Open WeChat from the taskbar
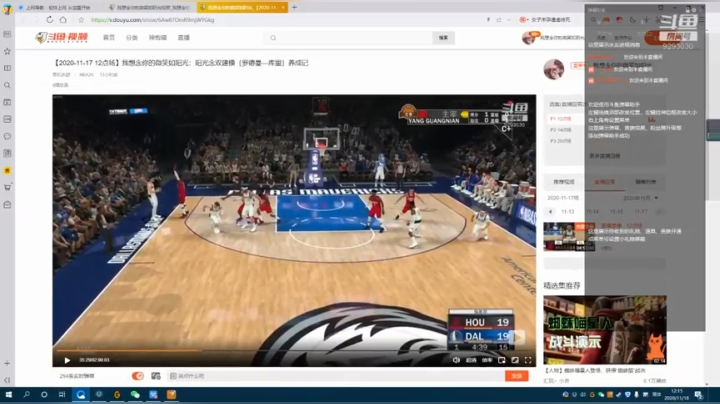720x404 pixels. [135, 395]
